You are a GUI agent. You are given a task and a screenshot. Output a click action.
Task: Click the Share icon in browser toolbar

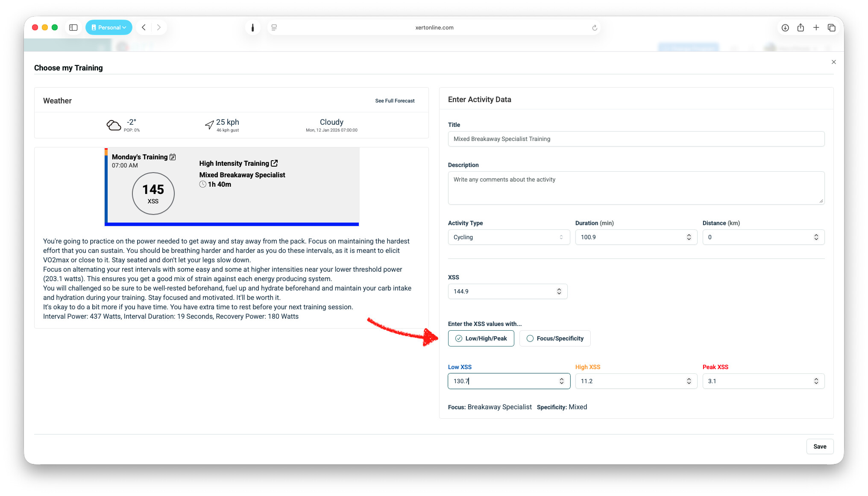801,27
